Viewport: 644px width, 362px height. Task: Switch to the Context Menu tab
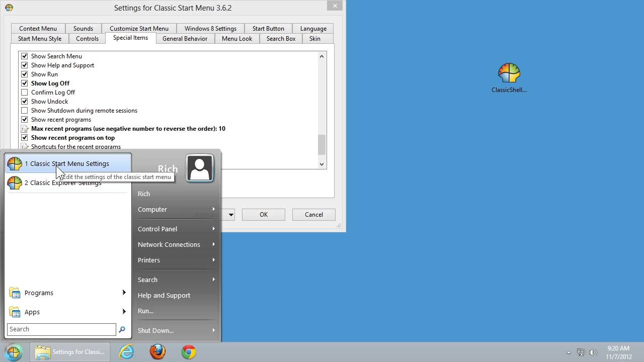click(x=38, y=28)
